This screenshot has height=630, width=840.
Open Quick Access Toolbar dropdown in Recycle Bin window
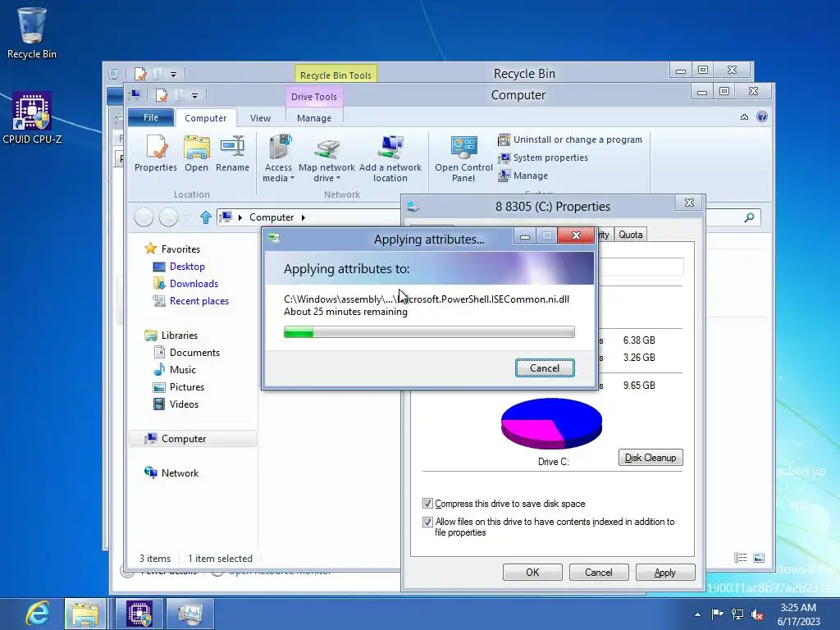click(173, 75)
